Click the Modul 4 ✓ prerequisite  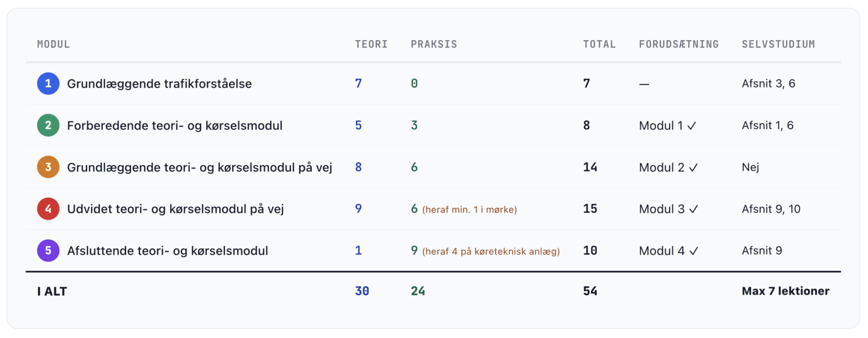point(669,251)
